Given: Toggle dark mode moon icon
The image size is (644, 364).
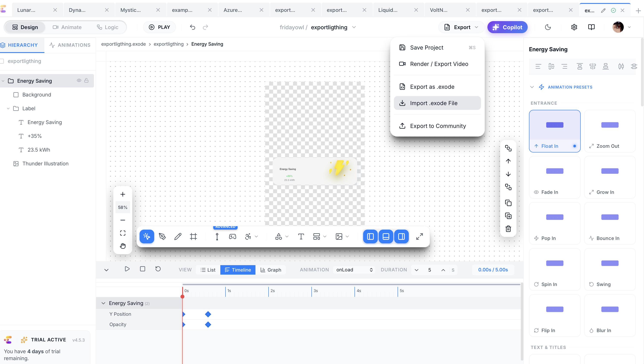Looking at the screenshot, I should click(x=548, y=27).
